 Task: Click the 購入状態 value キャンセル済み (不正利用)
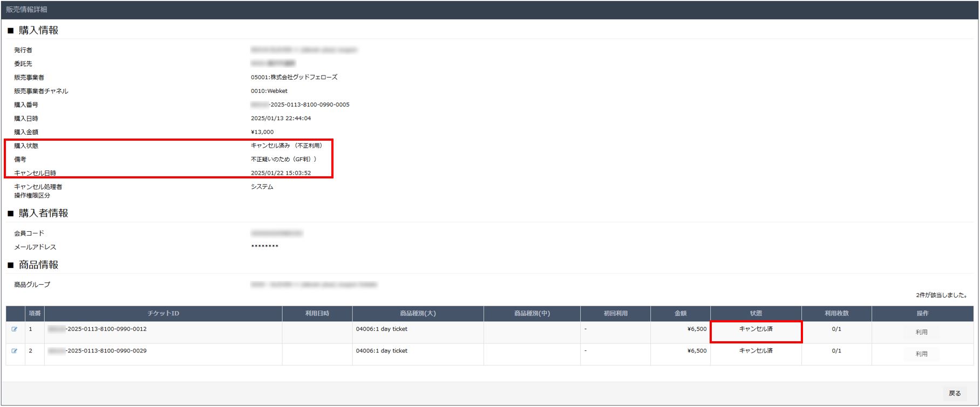[287, 146]
